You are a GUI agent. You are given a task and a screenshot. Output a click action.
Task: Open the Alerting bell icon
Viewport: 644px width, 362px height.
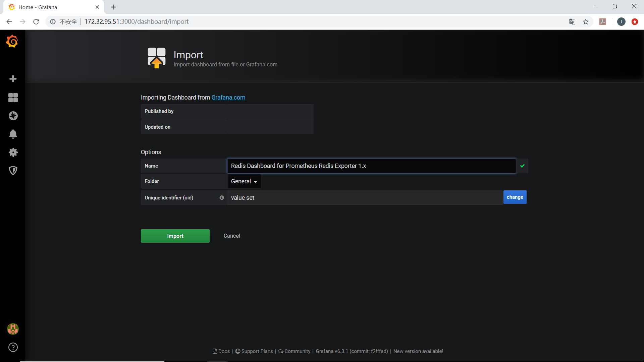click(x=13, y=134)
